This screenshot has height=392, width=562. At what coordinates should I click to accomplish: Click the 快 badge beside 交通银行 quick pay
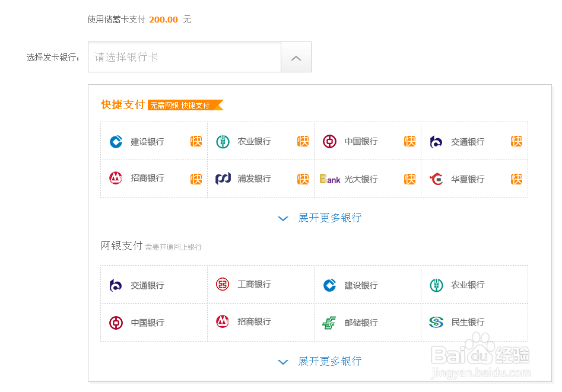point(516,142)
